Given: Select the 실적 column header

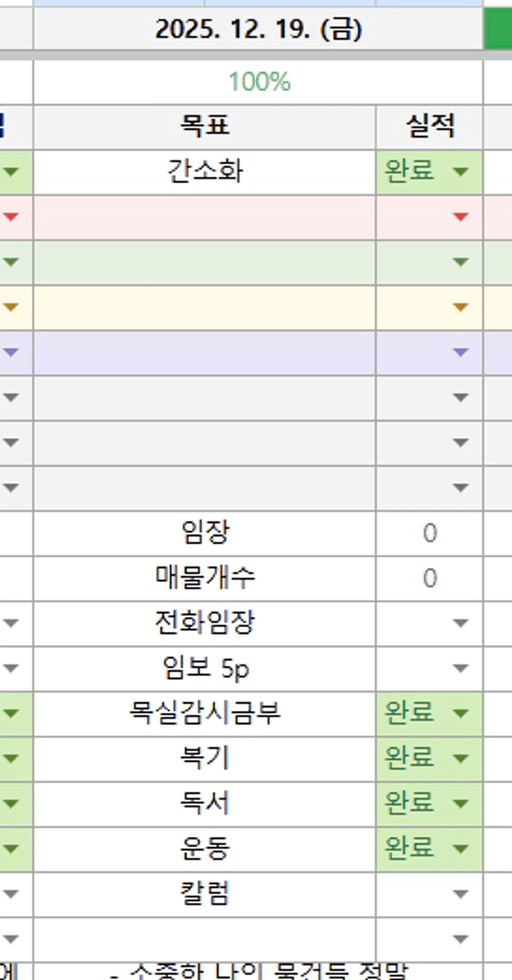Looking at the screenshot, I should 429,126.
